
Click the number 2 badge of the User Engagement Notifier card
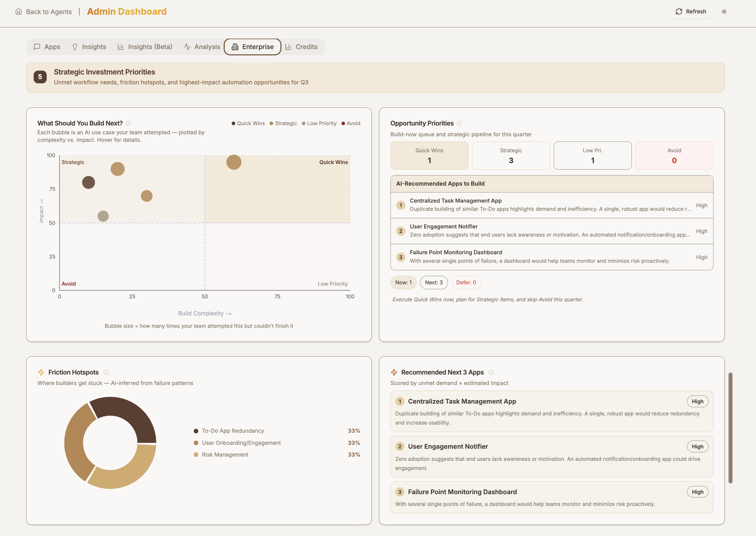[400, 447]
